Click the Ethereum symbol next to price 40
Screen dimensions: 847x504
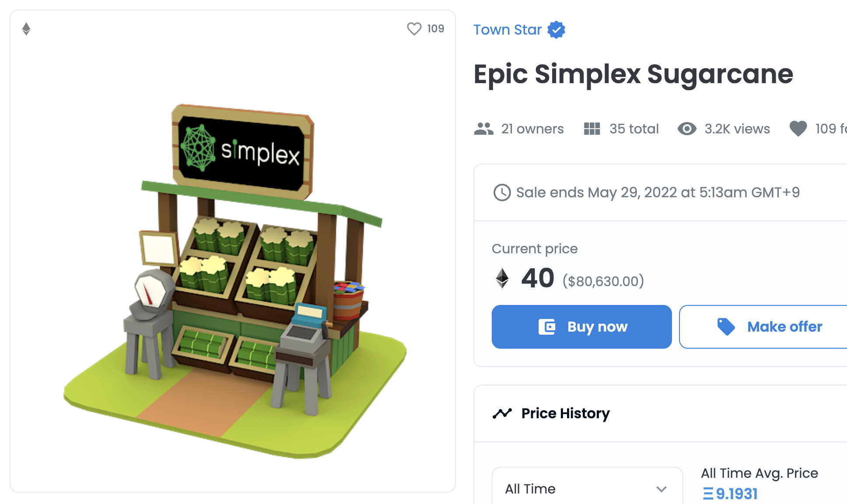pos(502,278)
